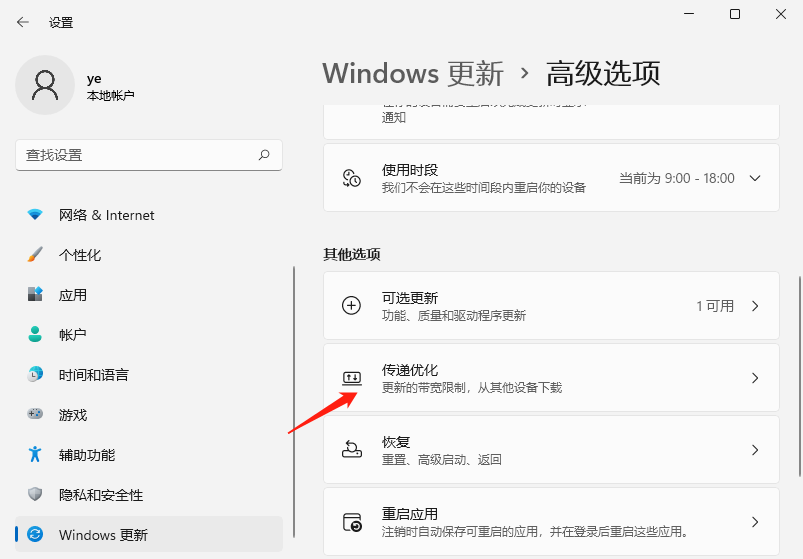Viewport: 803px width, 559px height.
Task: Select 网络 & Internet in sidebar
Action: 106,215
